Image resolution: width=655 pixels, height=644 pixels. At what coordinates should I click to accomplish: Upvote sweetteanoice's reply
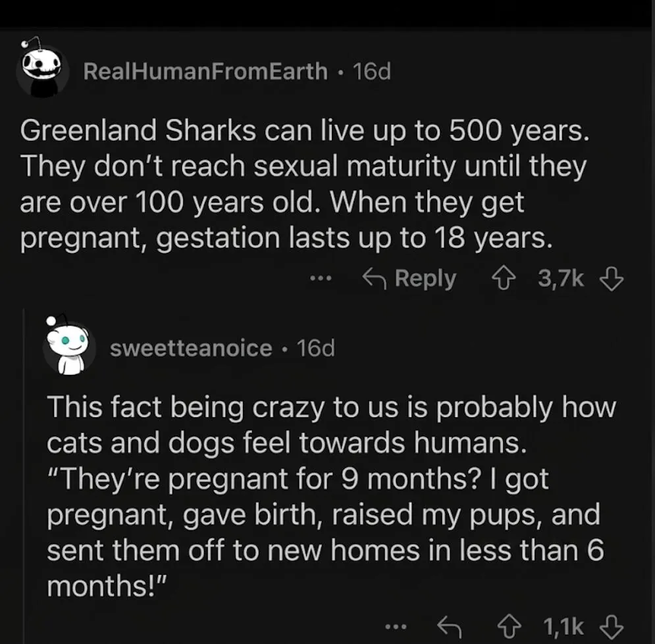tap(508, 627)
